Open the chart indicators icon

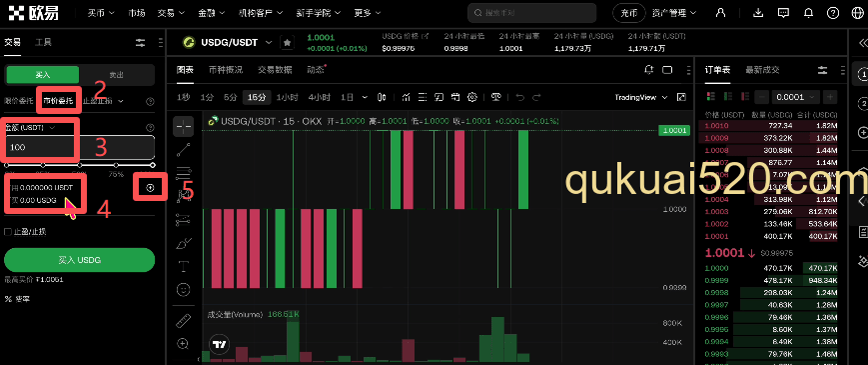tap(406, 97)
